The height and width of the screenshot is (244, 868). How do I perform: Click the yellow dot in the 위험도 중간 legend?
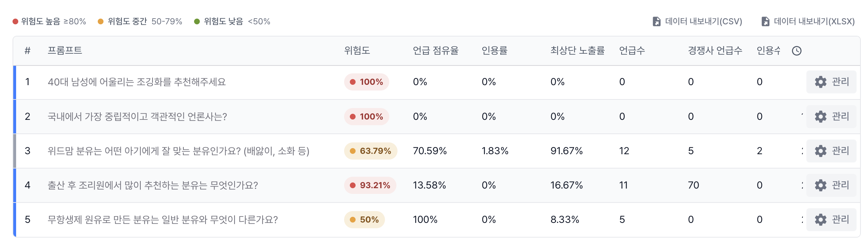101,21
